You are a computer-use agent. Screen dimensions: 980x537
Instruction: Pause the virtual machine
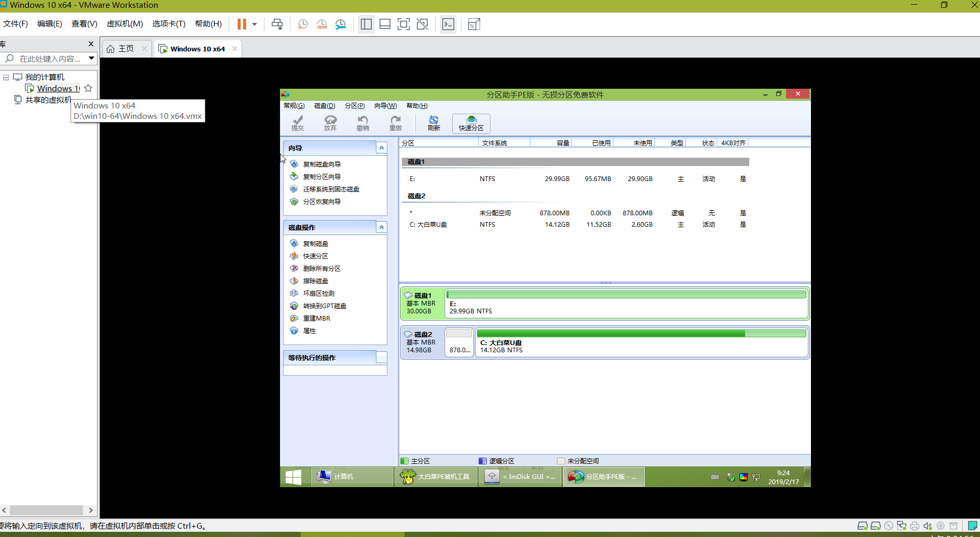click(x=242, y=24)
